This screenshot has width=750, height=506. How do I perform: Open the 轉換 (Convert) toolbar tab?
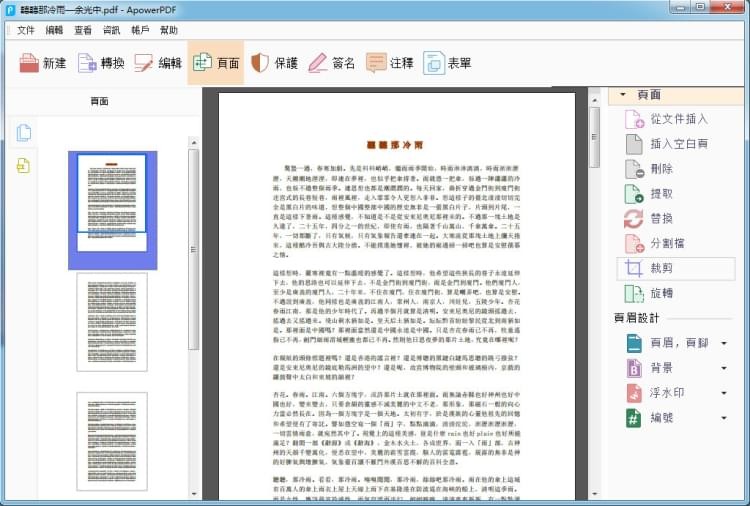(101, 63)
